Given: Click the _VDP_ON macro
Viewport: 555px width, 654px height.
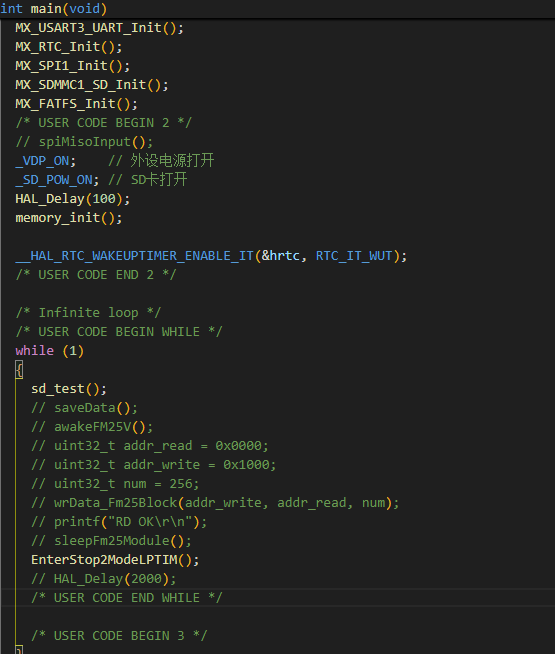Looking at the screenshot, I should point(42,161).
